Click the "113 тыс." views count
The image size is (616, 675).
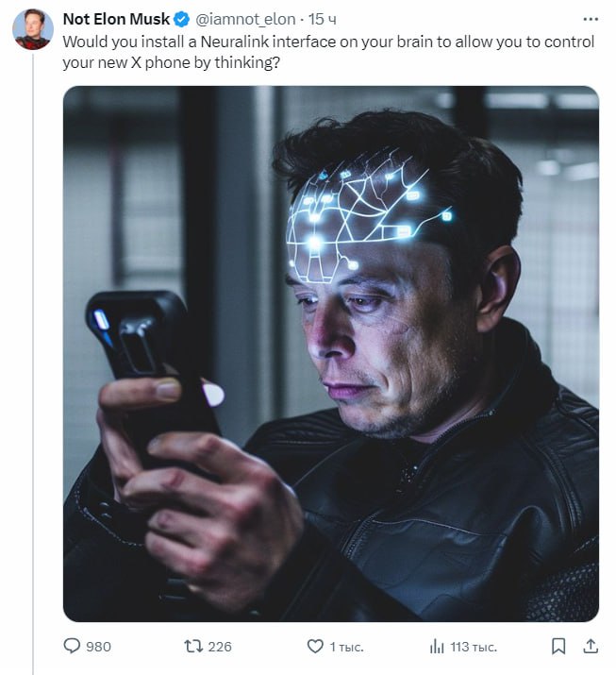point(474,647)
